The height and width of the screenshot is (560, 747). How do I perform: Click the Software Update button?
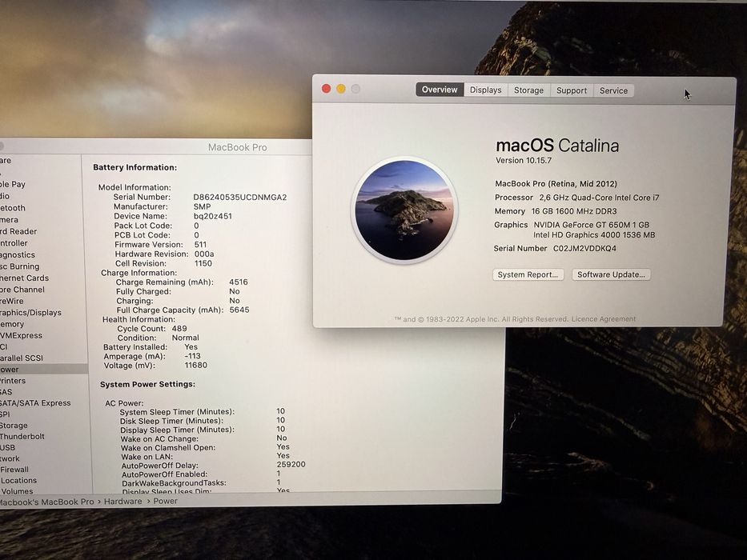coord(611,274)
